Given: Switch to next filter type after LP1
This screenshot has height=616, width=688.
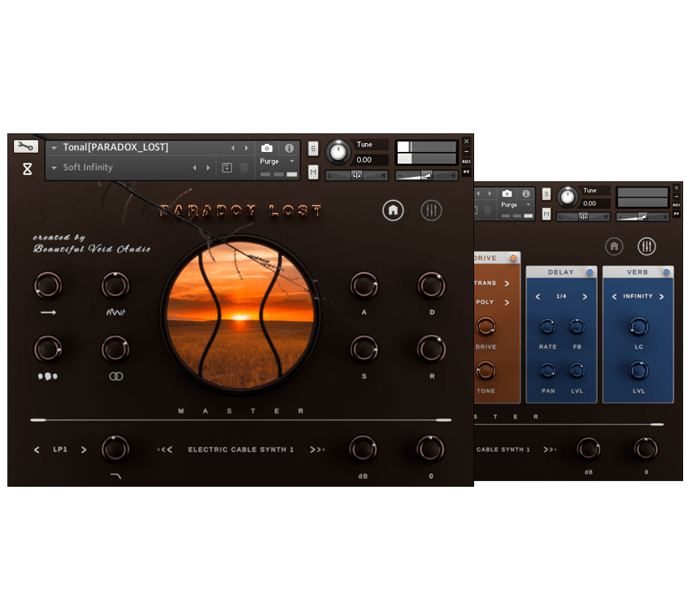Looking at the screenshot, I should point(84,449).
